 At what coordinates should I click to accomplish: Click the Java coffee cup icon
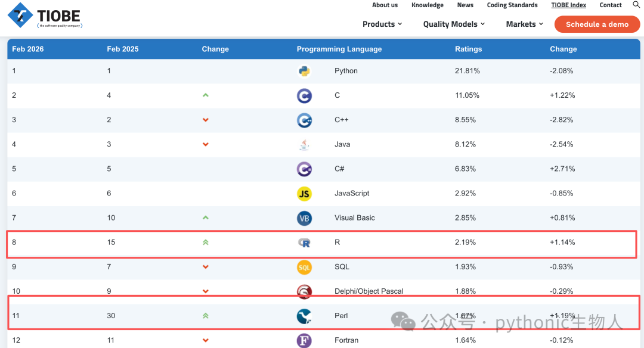[x=304, y=144]
